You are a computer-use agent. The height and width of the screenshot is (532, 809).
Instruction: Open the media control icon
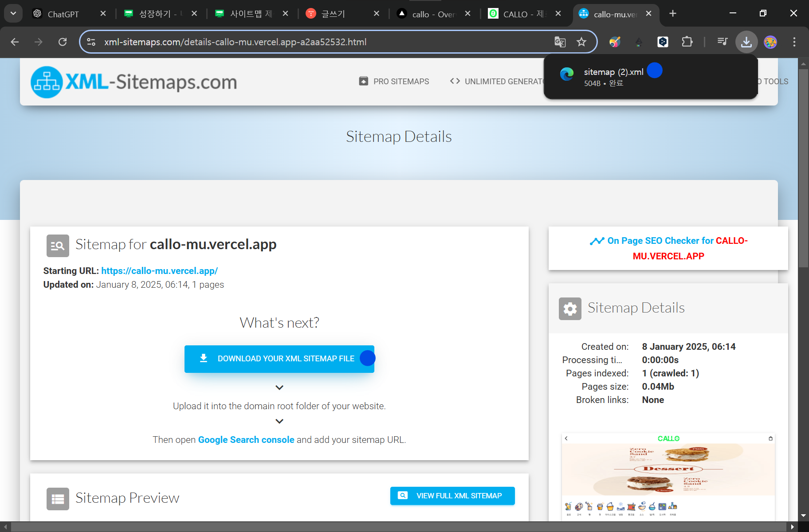tap(723, 42)
